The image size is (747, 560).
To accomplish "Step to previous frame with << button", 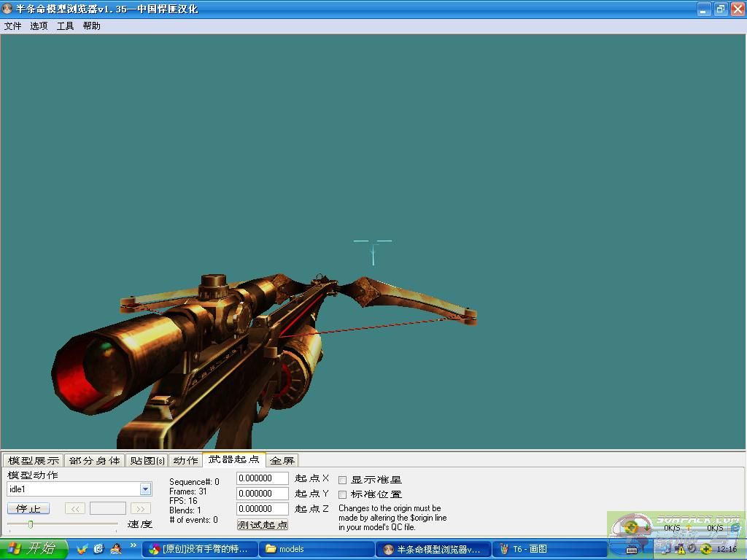I will point(74,508).
